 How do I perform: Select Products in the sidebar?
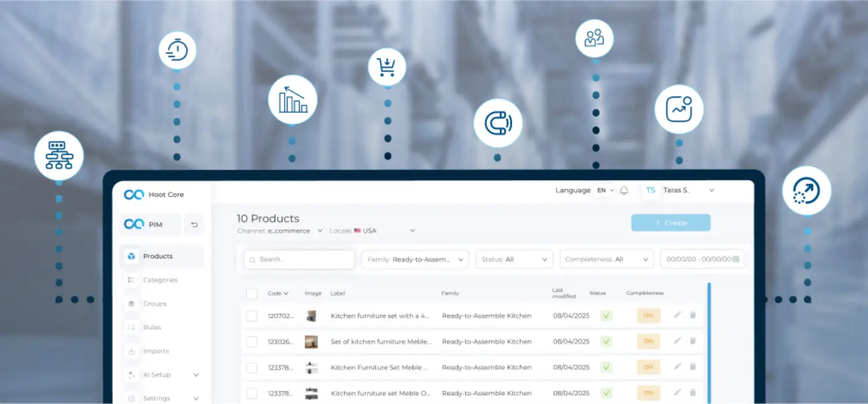162,256
